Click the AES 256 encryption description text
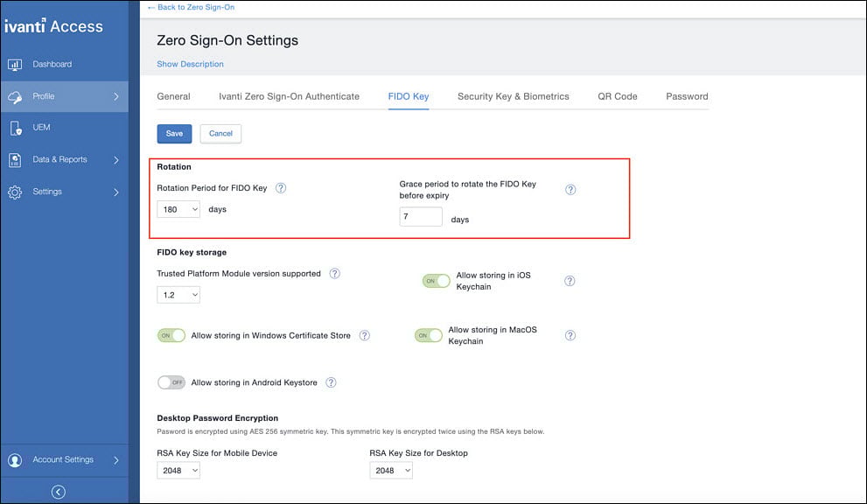This screenshot has width=867, height=504. click(351, 431)
